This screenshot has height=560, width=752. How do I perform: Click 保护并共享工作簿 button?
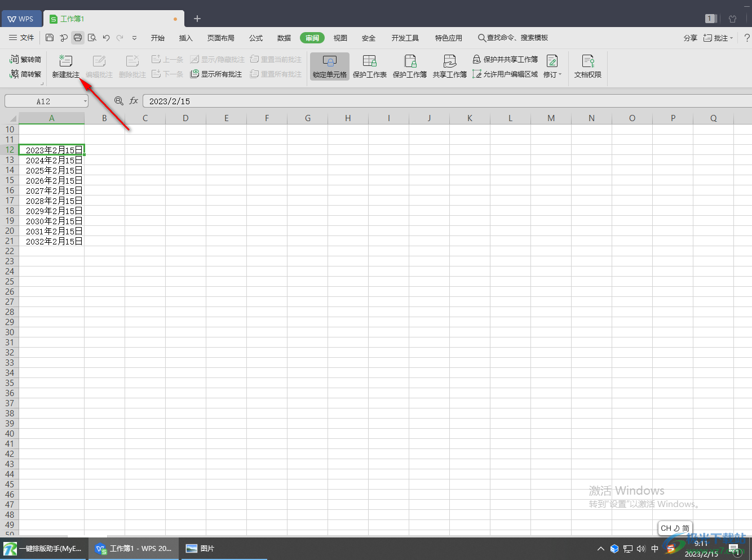click(x=505, y=59)
